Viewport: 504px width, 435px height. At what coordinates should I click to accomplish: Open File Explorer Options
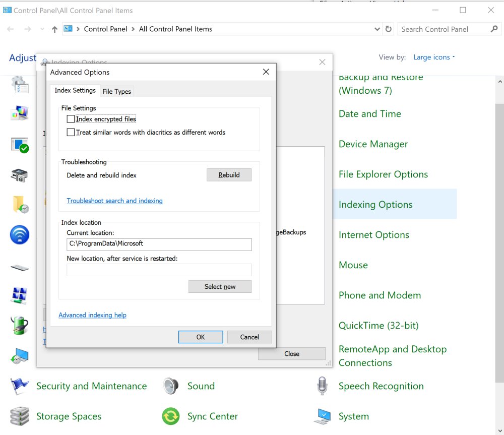[x=383, y=174]
